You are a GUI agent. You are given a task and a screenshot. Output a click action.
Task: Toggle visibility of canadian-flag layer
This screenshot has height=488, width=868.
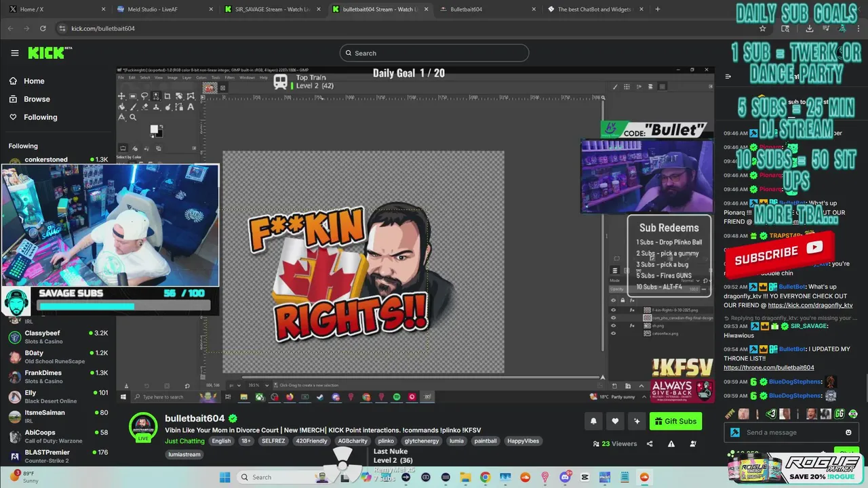tap(613, 318)
